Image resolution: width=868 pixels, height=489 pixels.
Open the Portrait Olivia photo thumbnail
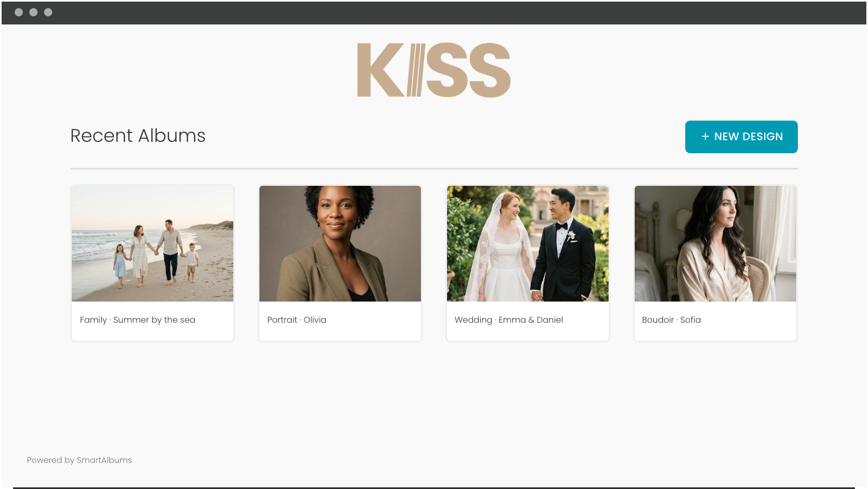[340, 243]
